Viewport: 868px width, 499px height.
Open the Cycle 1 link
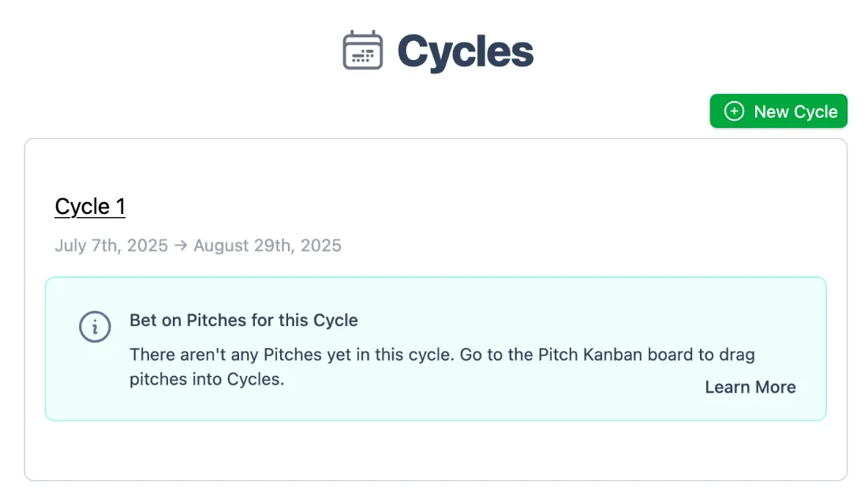click(90, 207)
